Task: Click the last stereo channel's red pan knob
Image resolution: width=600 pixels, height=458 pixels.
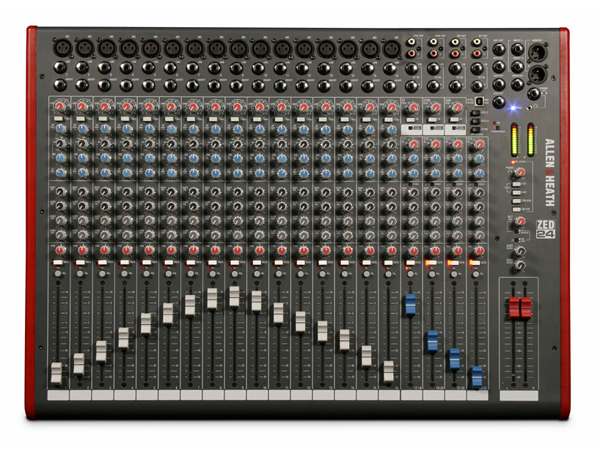Action: [x=479, y=251]
